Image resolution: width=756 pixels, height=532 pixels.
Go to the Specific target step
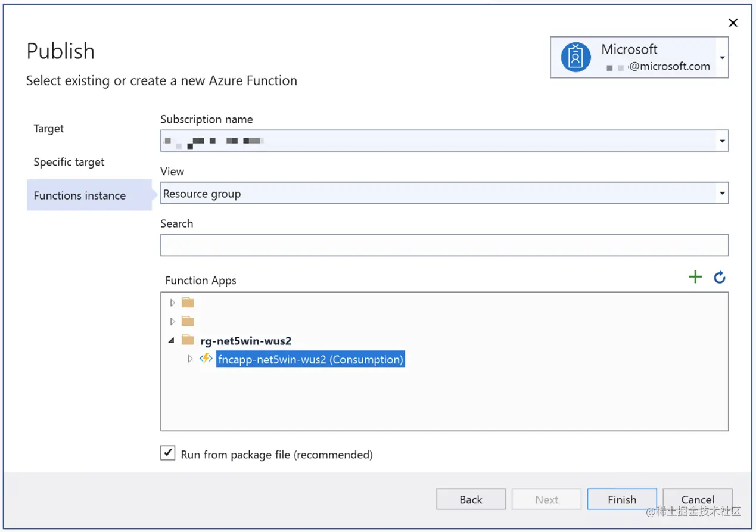coord(69,162)
